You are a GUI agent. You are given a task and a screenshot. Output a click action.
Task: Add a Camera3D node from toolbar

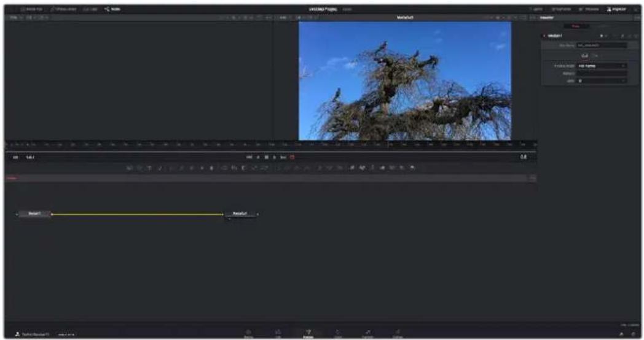(x=392, y=168)
